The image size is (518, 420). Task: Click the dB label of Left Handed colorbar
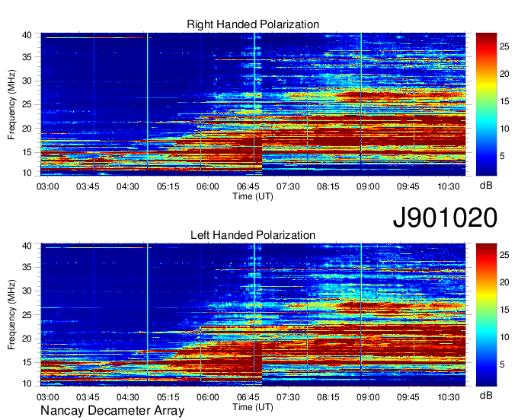tap(486, 395)
